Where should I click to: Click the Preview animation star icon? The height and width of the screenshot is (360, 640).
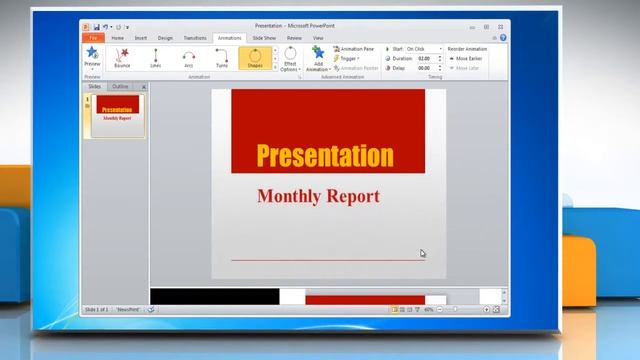[92, 53]
